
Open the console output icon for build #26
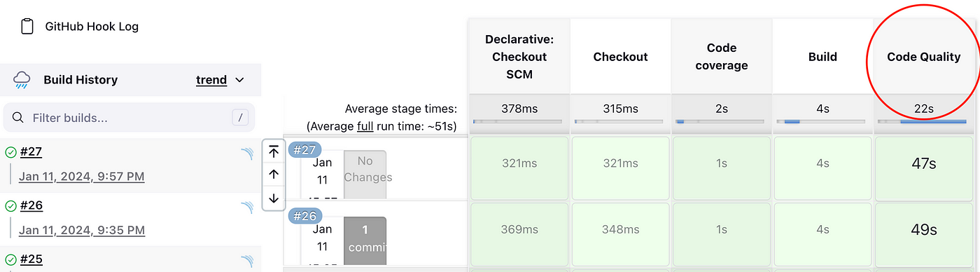[x=246, y=208]
